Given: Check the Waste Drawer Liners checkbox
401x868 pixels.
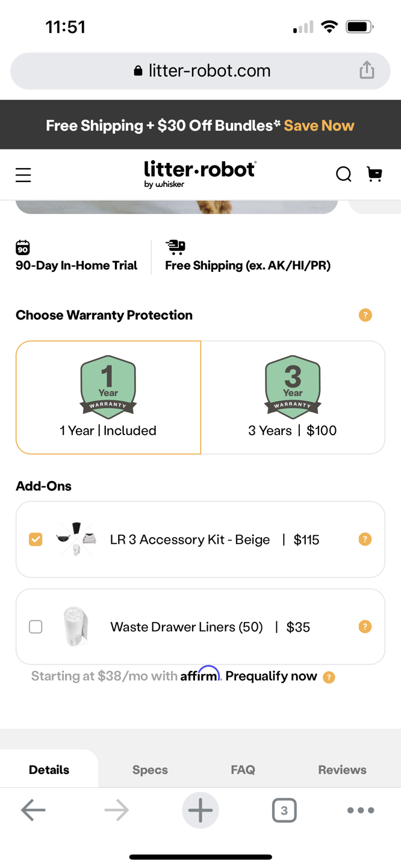Looking at the screenshot, I should coord(36,627).
